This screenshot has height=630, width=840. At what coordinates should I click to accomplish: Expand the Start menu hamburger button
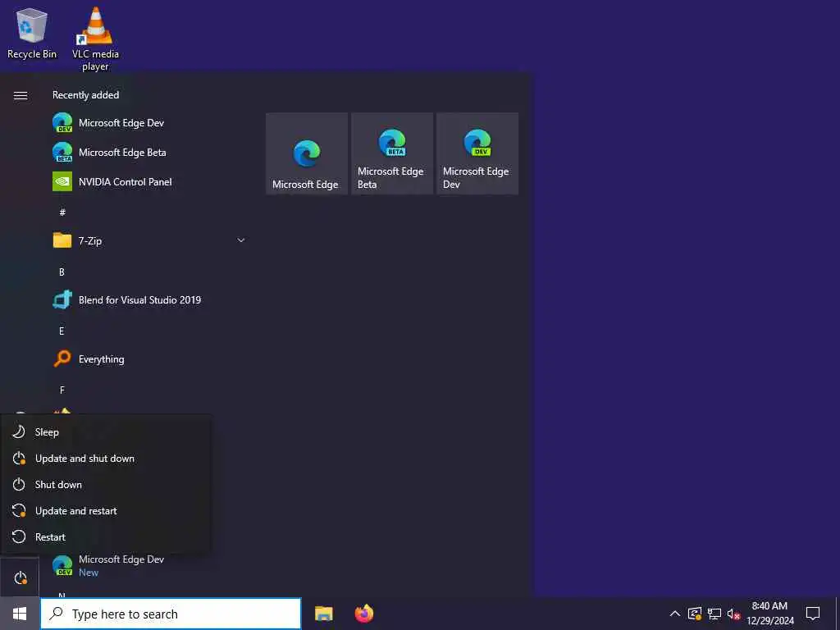click(21, 95)
